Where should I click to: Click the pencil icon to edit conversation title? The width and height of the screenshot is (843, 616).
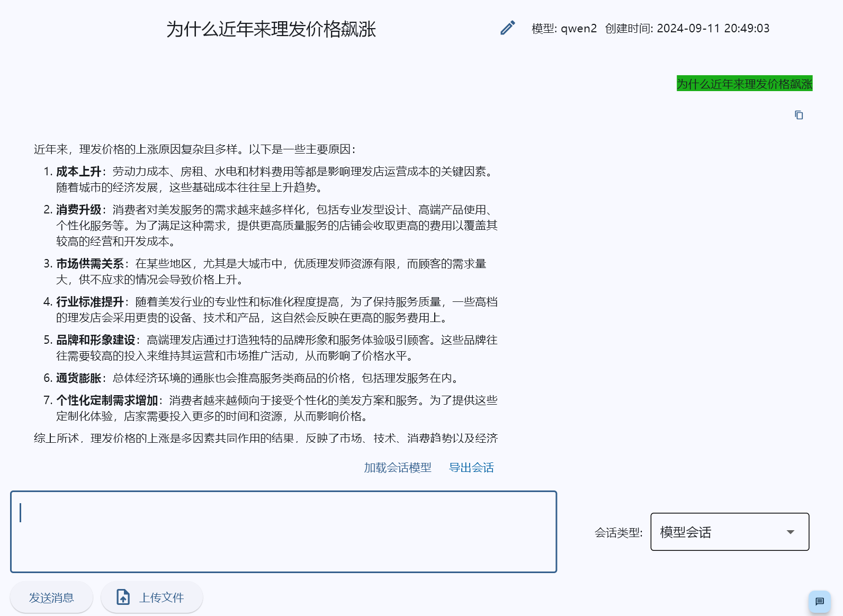click(507, 28)
